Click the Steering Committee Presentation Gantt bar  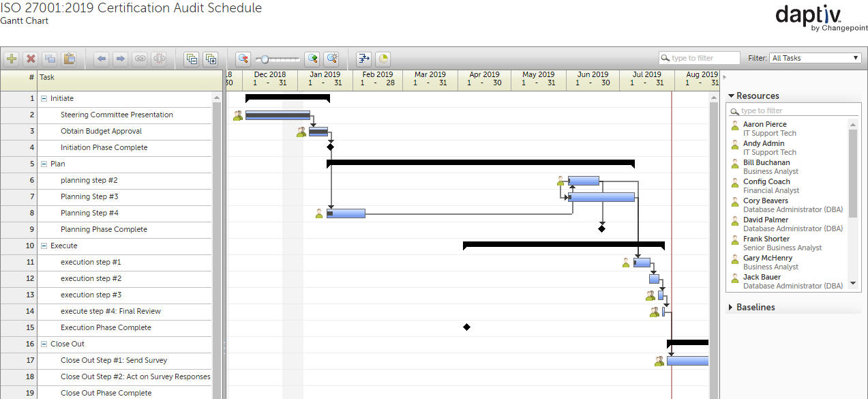pyautogui.click(x=278, y=115)
